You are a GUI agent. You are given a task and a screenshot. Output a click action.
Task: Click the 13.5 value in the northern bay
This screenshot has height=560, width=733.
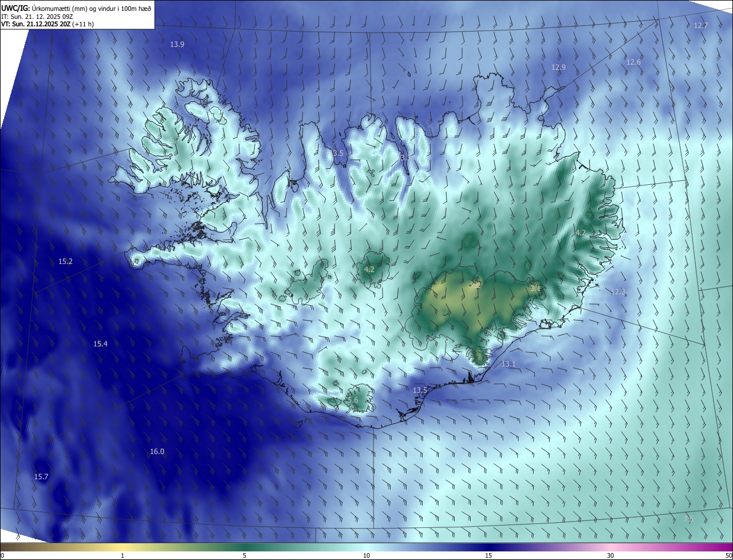(x=336, y=153)
